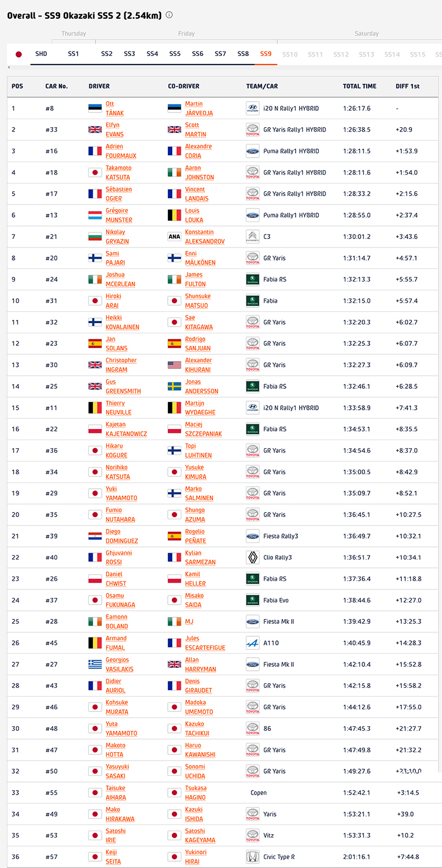Click the Renault logo next to Clio Rally3
Image resolution: width=442 pixels, height=868 pixels.
click(x=252, y=558)
